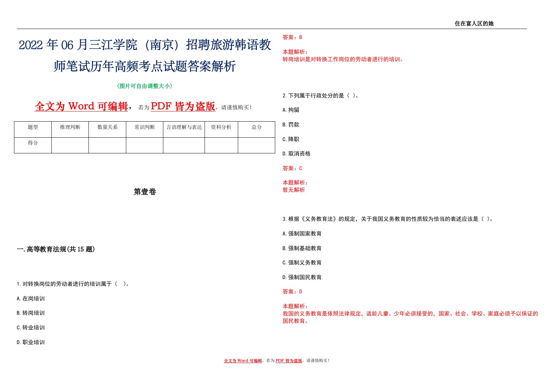Click the explanation 转岗培训是对转换工作岗位的劳动者进行的培训

click(x=344, y=59)
